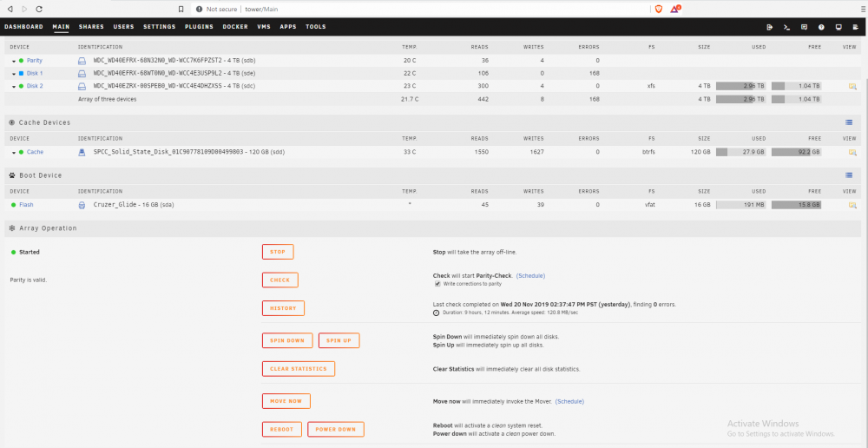Viewport: 868px width, 448px height.
Task: Click the Parity green status indicator
Action: (22, 61)
